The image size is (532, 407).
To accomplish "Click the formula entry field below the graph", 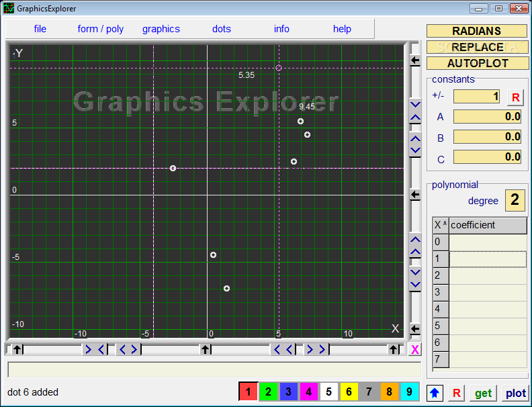I will pos(214,369).
